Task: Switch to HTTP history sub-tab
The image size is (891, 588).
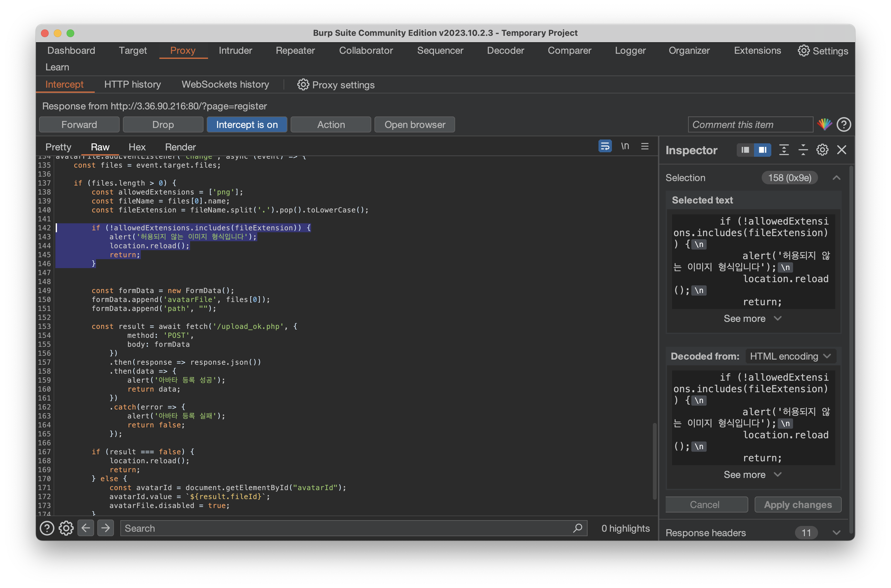Action: point(132,84)
